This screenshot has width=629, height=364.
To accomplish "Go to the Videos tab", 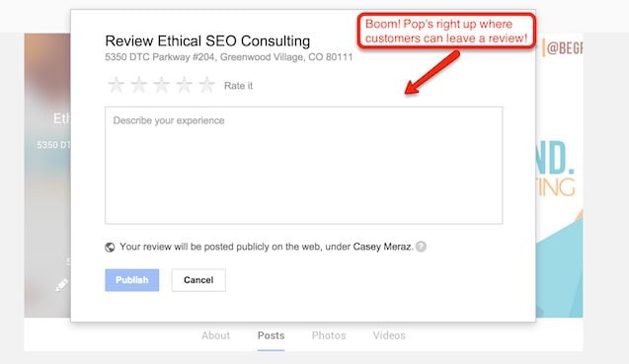I will coord(389,335).
